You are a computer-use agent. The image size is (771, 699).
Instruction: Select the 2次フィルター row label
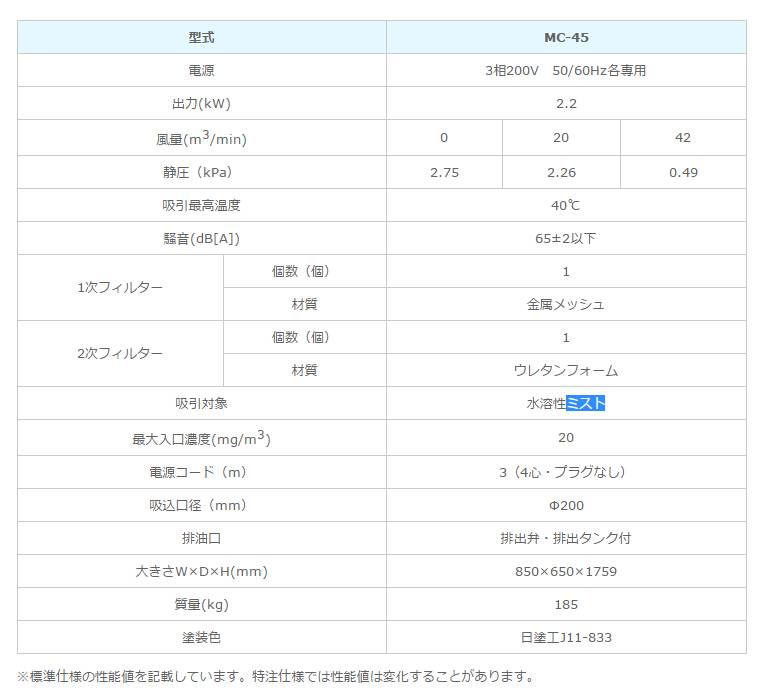coord(120,354)
